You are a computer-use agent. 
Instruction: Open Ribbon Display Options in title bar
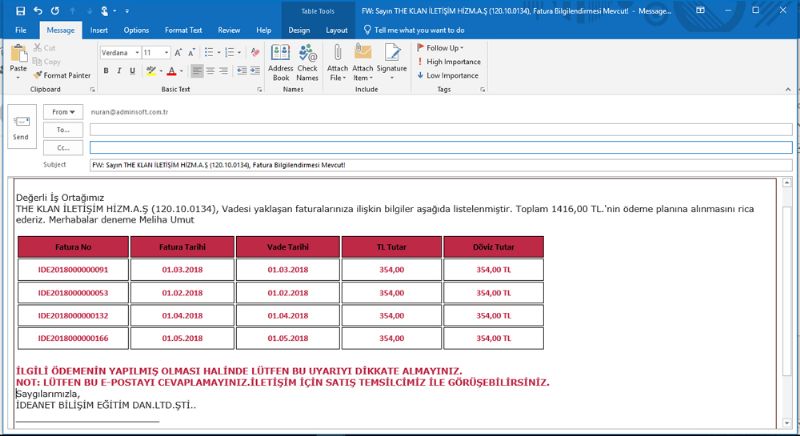pyautogui.click(x=701, y=10)
